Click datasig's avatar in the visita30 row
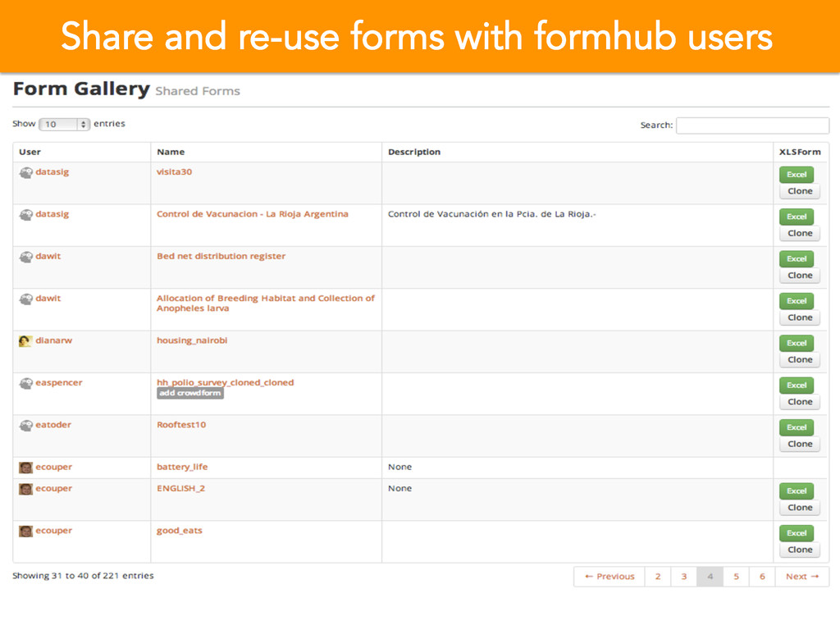The image size is (840, 630). click(25, 173)
